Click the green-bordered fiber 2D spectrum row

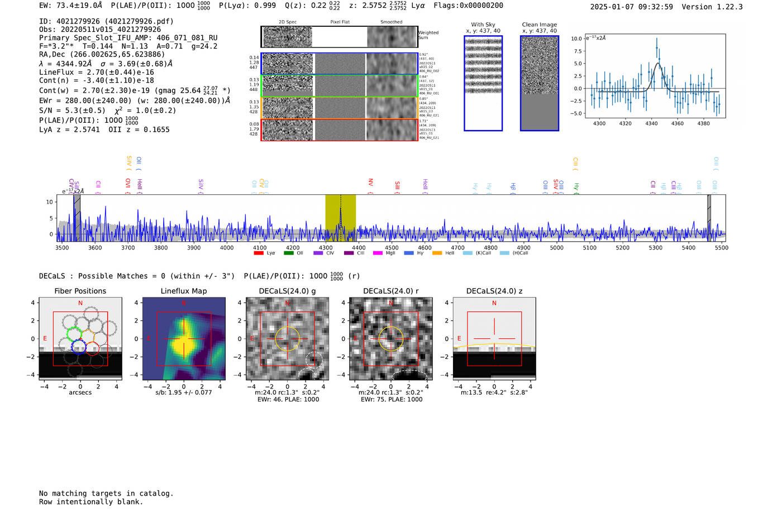click(340, 86)
